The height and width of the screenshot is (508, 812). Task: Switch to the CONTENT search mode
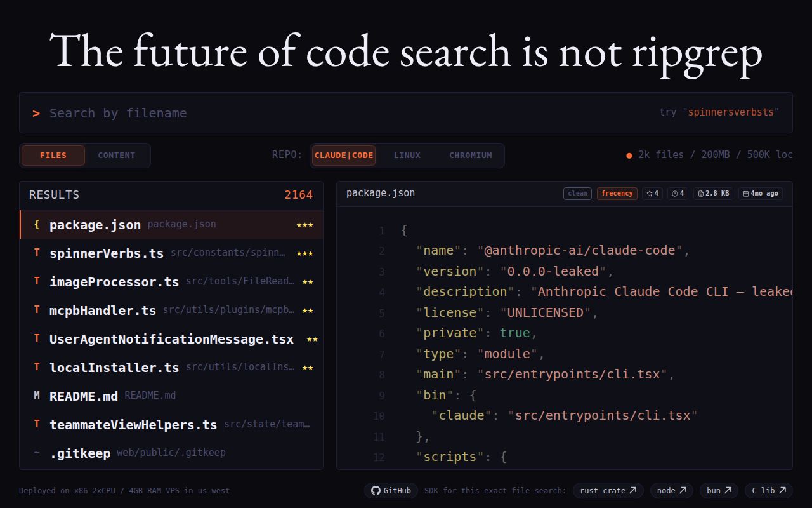pos(117,156)
